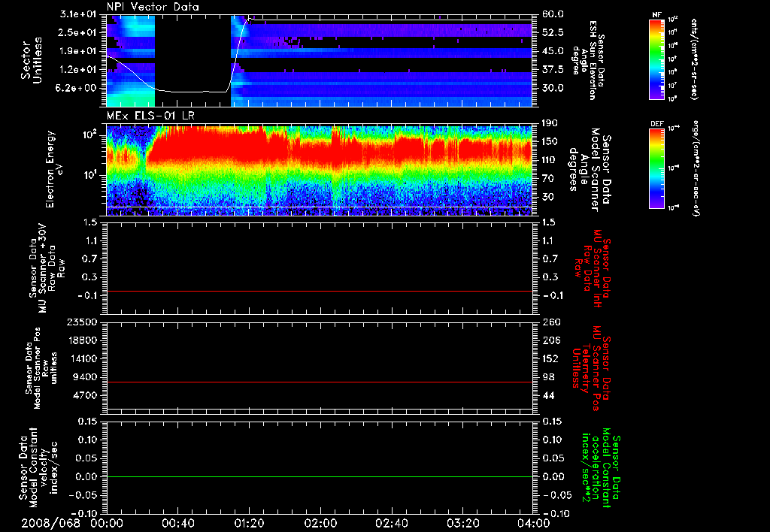Click the black data gap in NPI panel
770x532 pixels.
click(192, 53)
